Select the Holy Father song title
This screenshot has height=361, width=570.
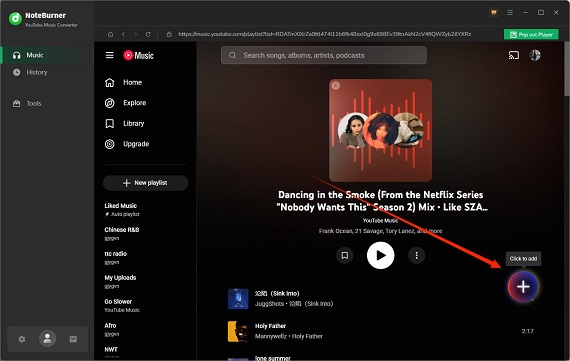pyautogui.click(x=270, y=326)
